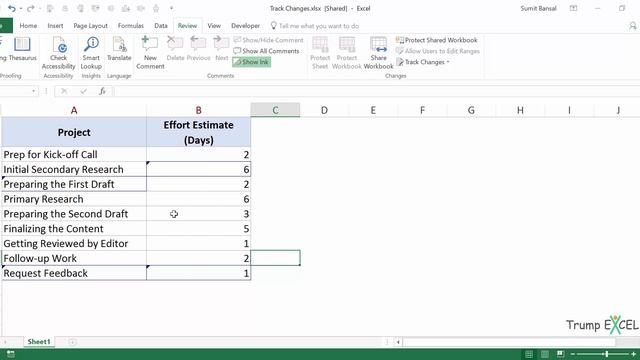Click Allow Users to Edit Ranges

click(x=438, y=51)
